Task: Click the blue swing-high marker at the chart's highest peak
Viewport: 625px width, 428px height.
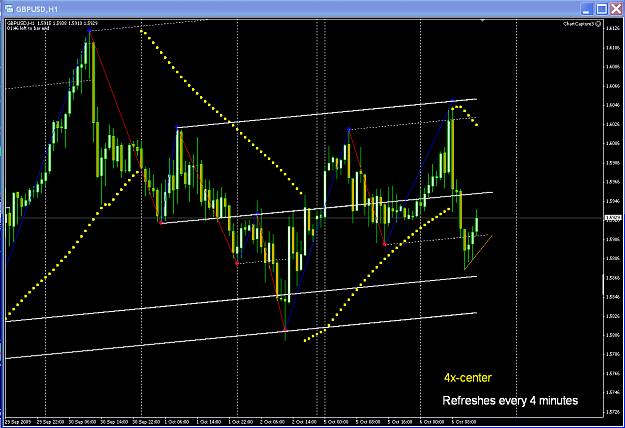Action: point(89,30)
